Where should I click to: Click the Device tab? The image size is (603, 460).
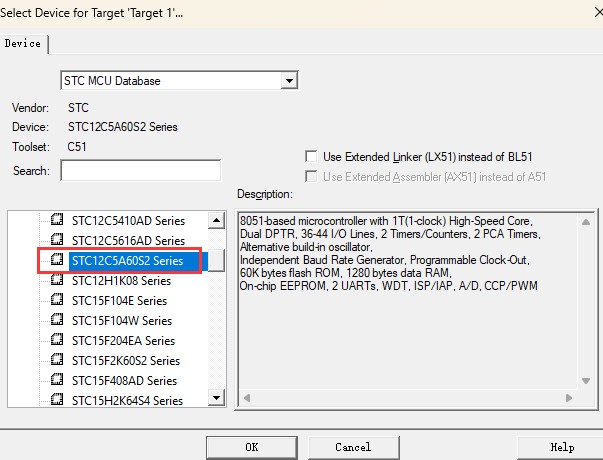[23, 43]
